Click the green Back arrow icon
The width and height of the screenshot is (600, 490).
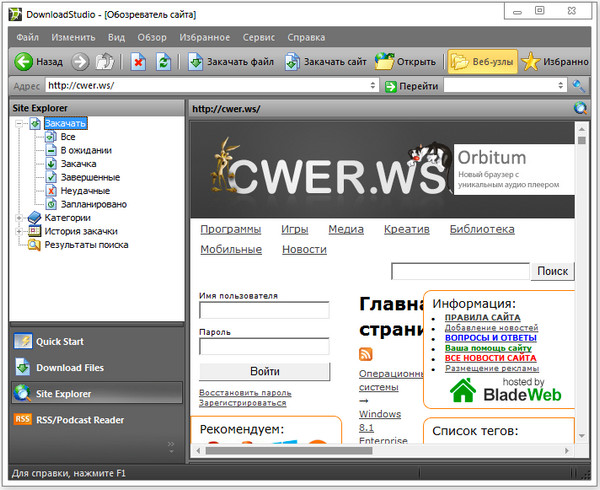[x=24, y=61]
